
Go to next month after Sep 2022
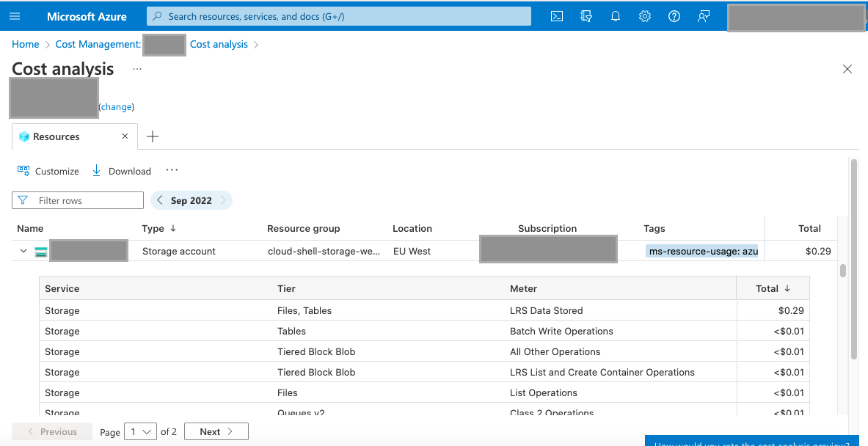tap(223, 200)
